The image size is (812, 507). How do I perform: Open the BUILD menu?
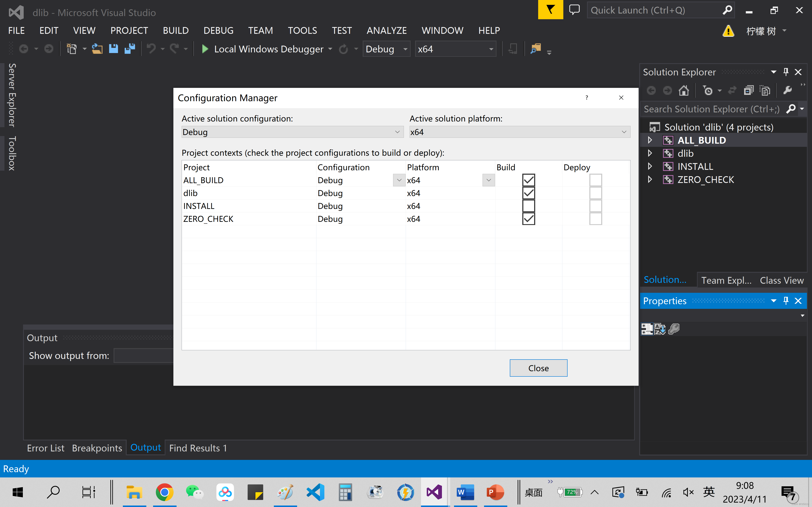point(176,30)
